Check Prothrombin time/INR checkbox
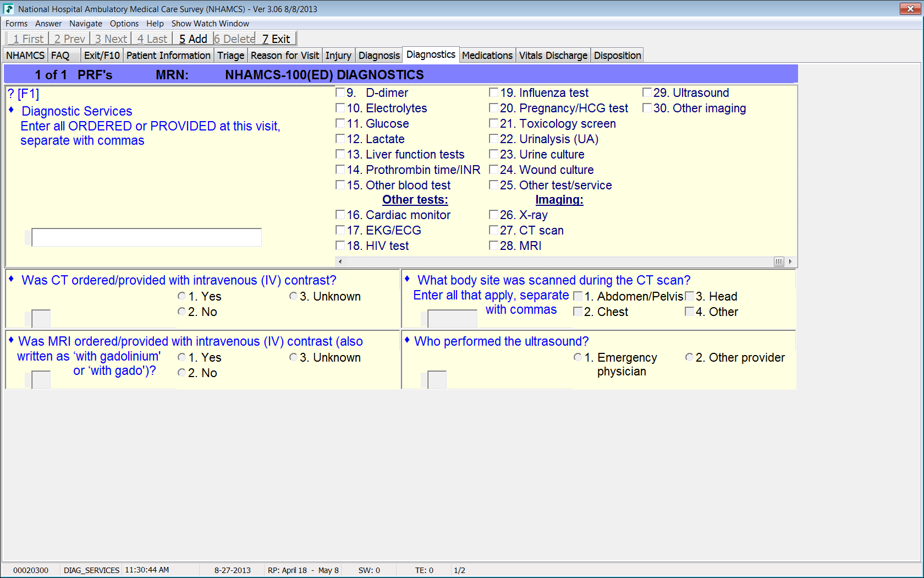 click(x=340, y=170)
